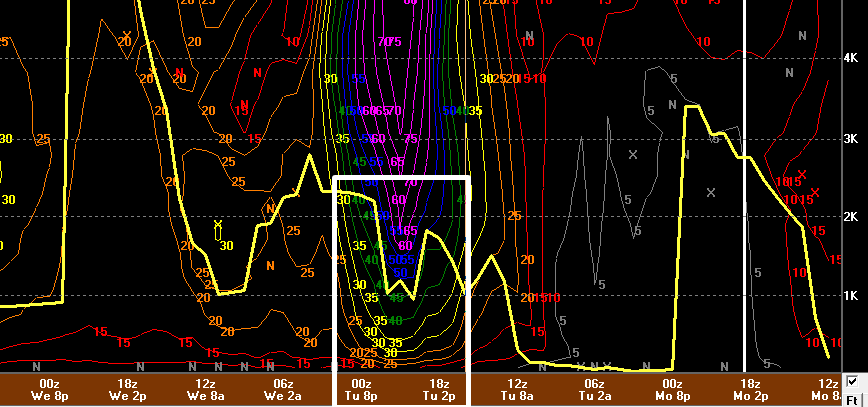
Task: Click the 2K height axis label
Action: click(x=852, y=216)
